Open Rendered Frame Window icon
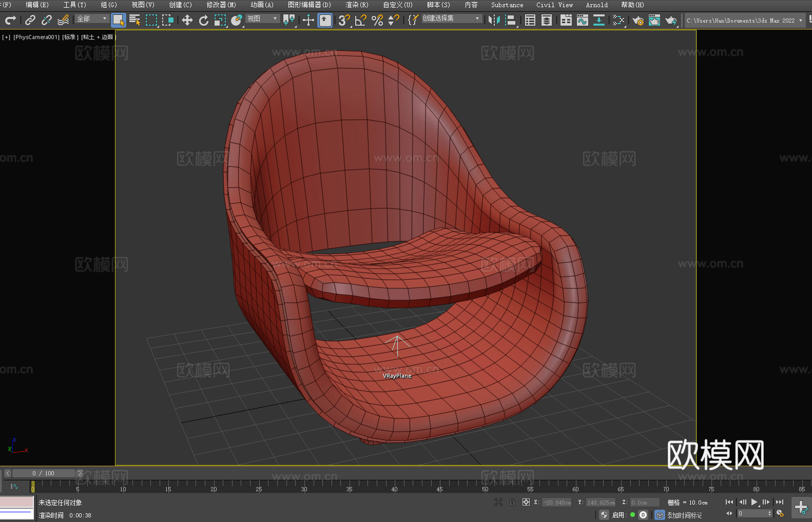Image resolution: width=812 pixels, height=522 pixels. (x=654, y=20)
